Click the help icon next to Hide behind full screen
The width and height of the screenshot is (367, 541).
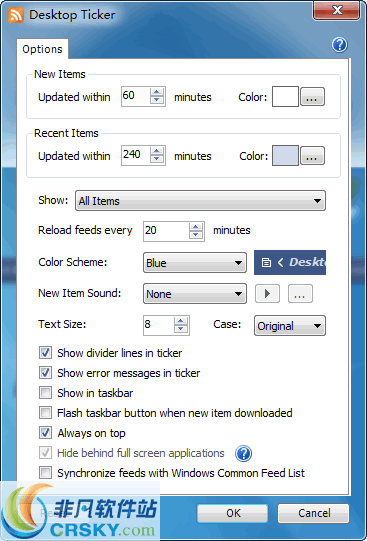pyautogui.click(x=244, y=453)
